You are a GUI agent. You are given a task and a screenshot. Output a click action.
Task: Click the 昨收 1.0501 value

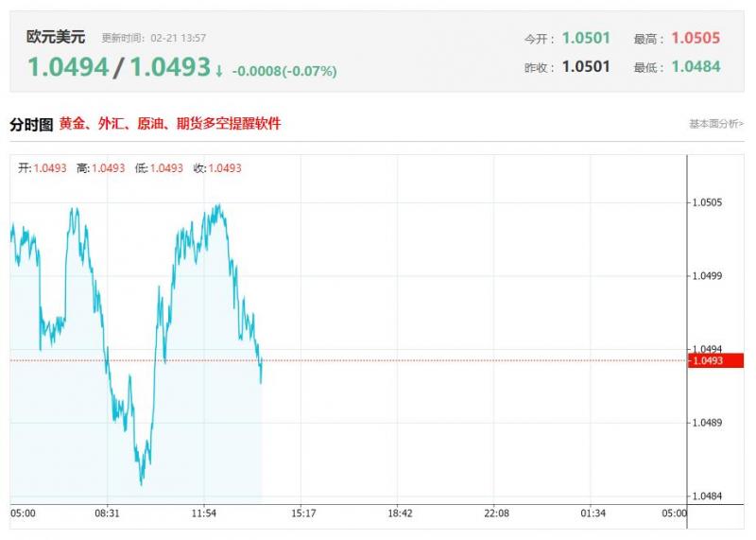(x=586, y=66)
